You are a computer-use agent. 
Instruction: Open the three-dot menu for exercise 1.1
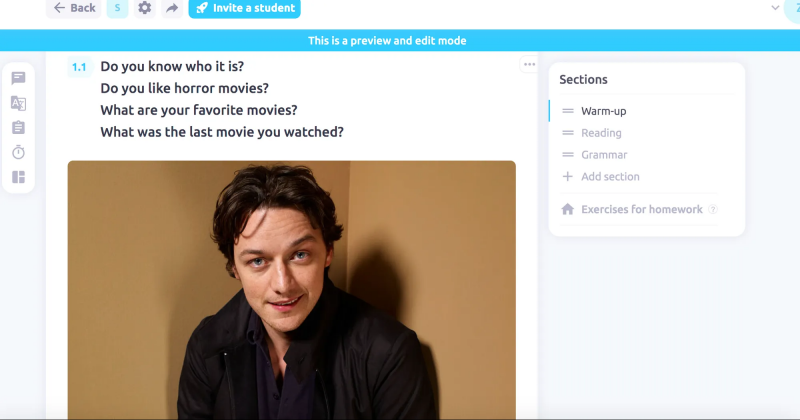coord(529,64)
